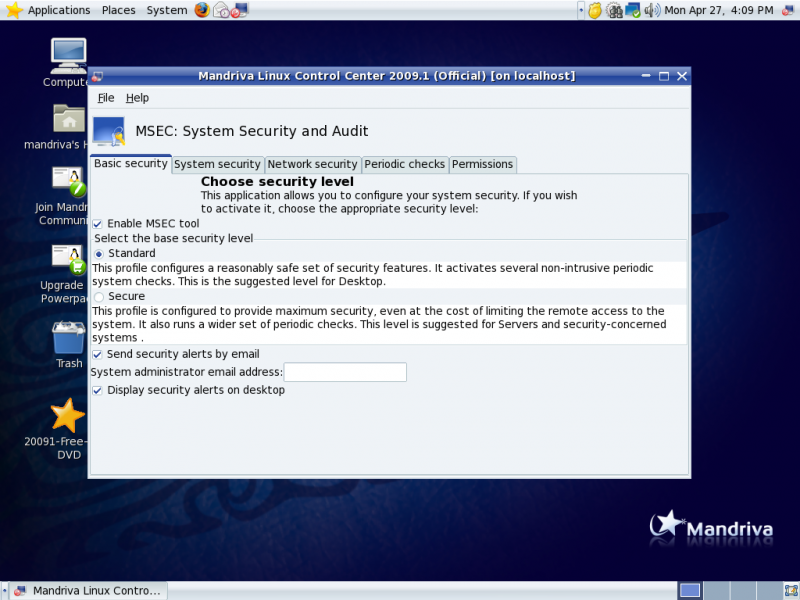Switch to the Basic security tab
The width and height of the screenshot is (800, 600).
tap(131, 164)
